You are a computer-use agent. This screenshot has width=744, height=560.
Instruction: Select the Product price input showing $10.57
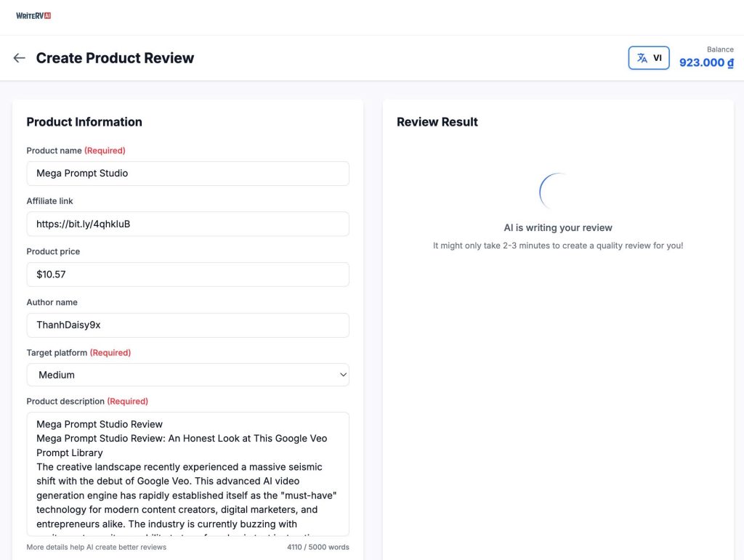point(187,275)
